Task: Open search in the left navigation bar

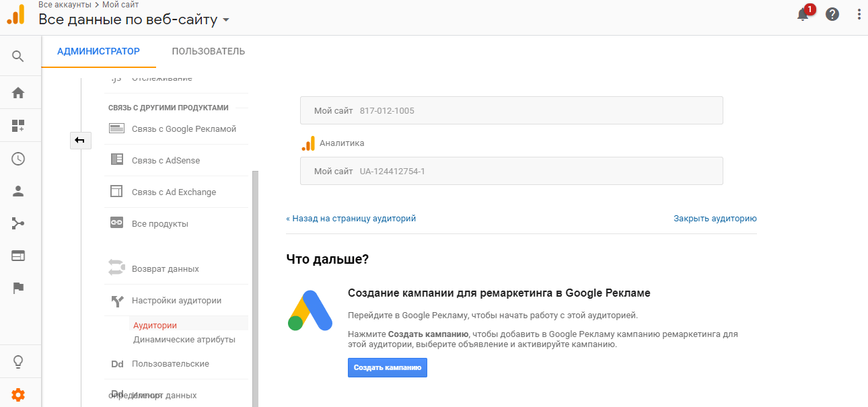Action: (x=18, y=56)
